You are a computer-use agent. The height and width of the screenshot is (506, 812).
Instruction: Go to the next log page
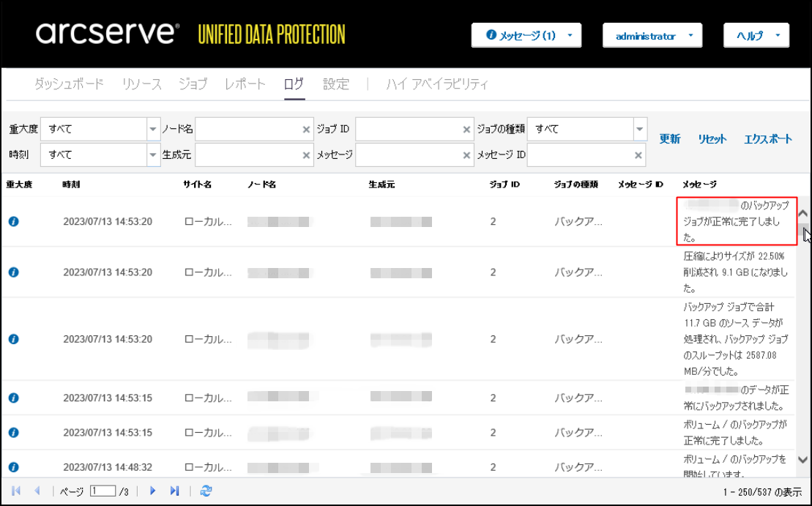[152, 491]
